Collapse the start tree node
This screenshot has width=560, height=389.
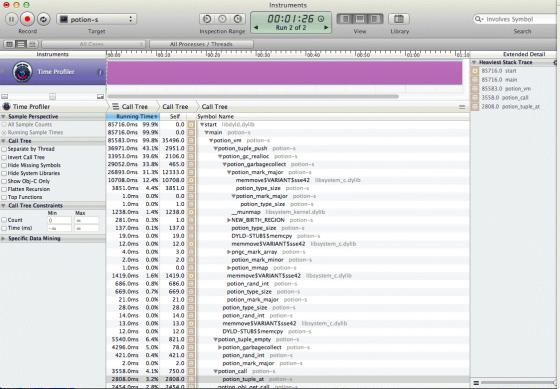tap(202, 125)
